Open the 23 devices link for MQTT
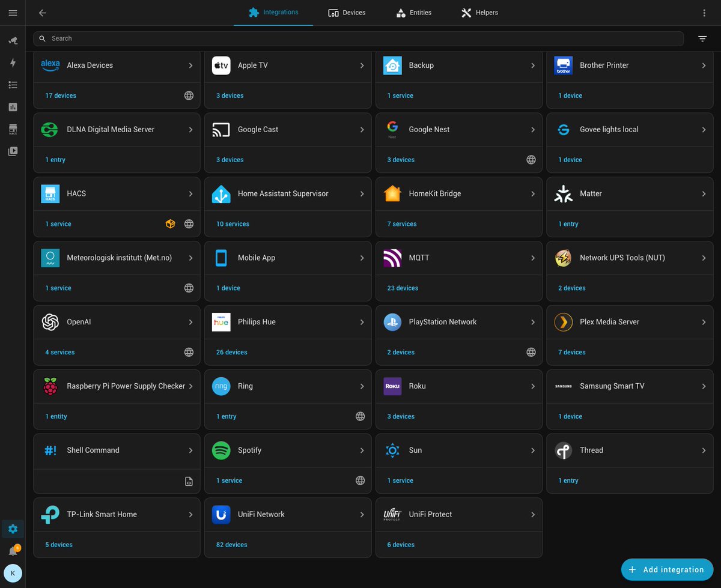Image resolution: width=721 pixels, height=588 pixels. 403,288
